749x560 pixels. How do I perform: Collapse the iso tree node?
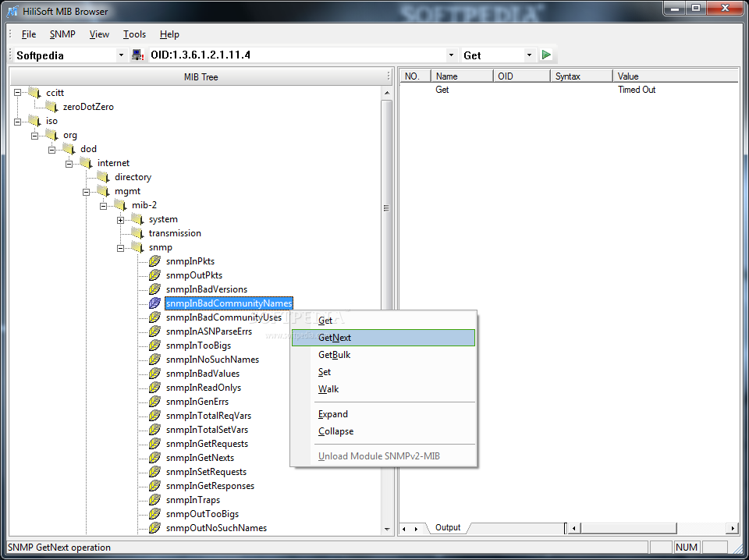click(18, 121)
